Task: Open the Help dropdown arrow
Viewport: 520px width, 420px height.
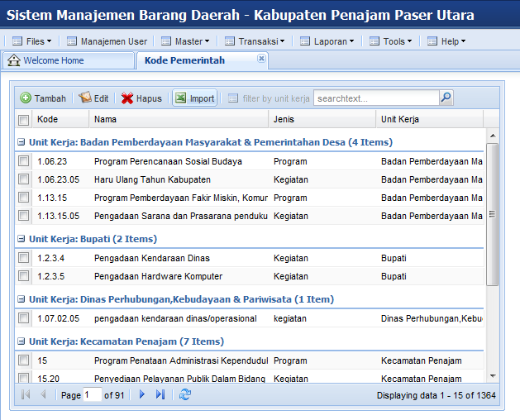Action: [x=463, y=41]
